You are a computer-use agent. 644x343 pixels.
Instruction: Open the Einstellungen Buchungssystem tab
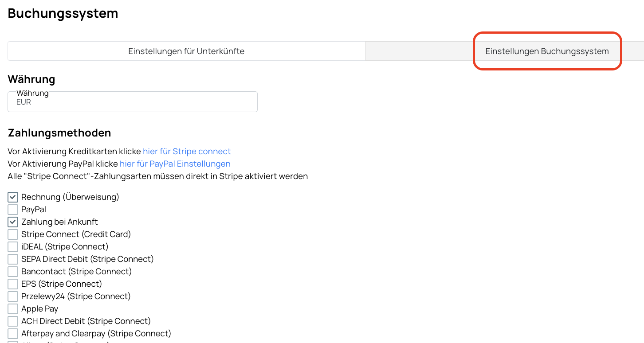click(547, 51)
